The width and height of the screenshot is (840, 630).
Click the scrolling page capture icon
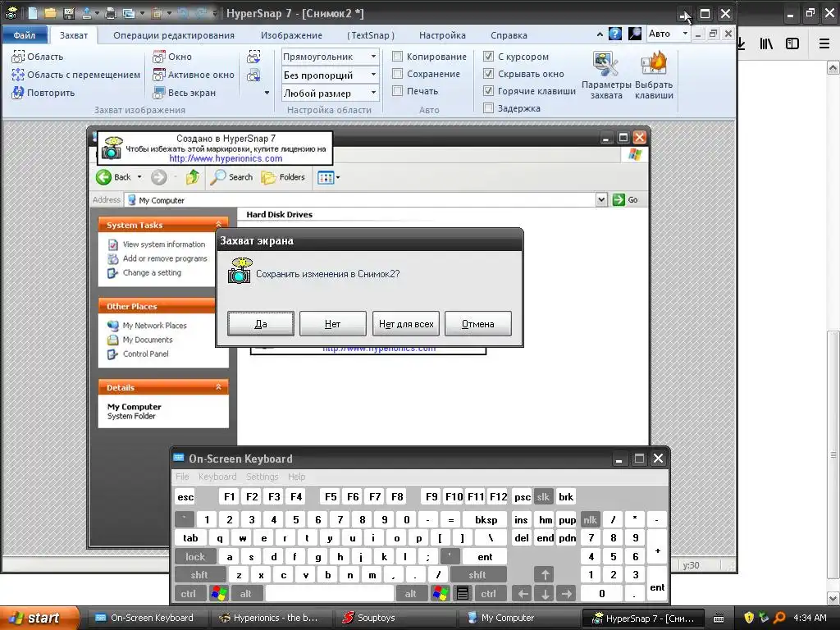click(254, 75)
